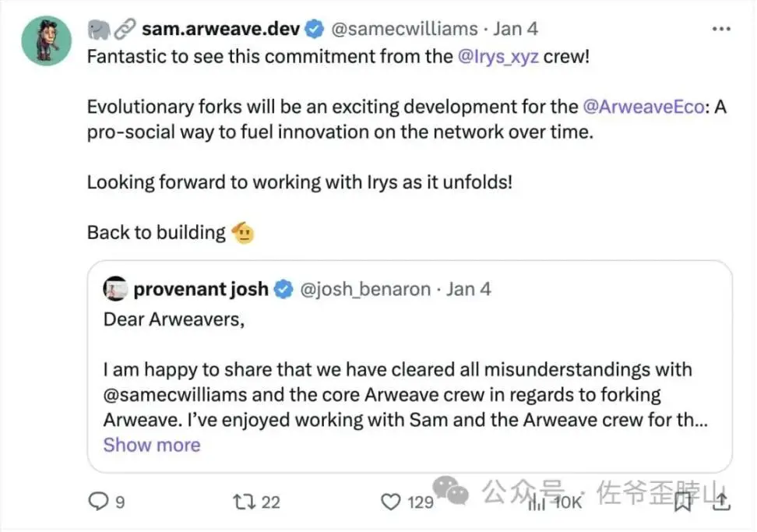Open the @ArweaveEco mention link
The width and height of the screenshot is (757, 532).
click(x=643, y=107)
